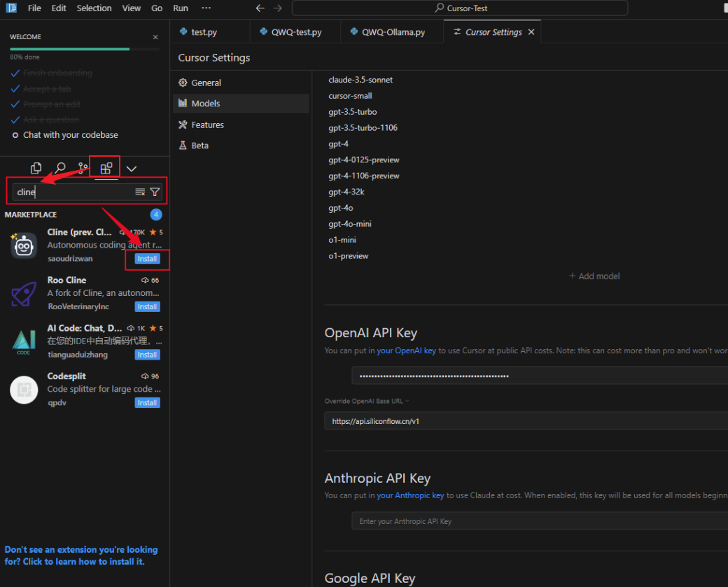Clear extension search results icon
The image size is (728, 587).
coord(140,192)
